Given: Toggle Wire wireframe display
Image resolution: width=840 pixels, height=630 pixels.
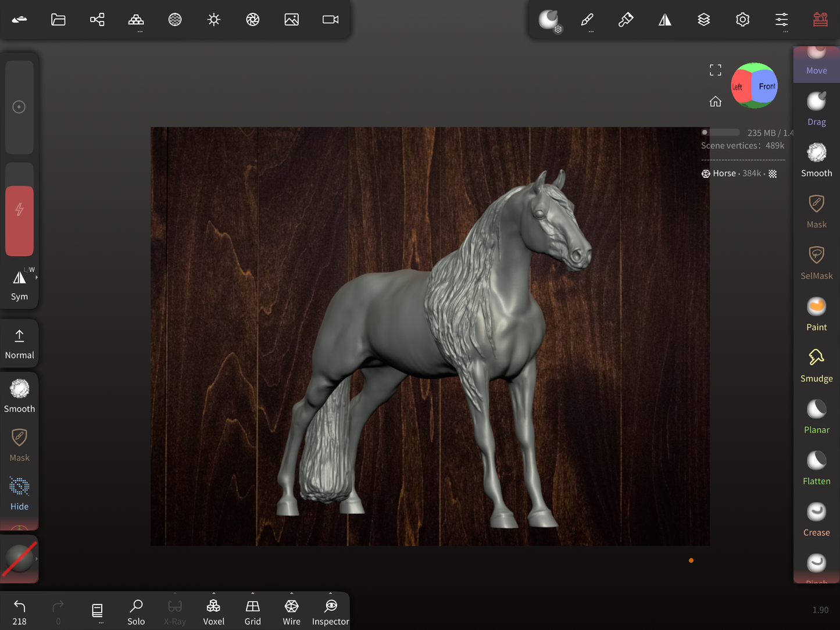Looking at the screenshot, I should (x=291, y=612).
